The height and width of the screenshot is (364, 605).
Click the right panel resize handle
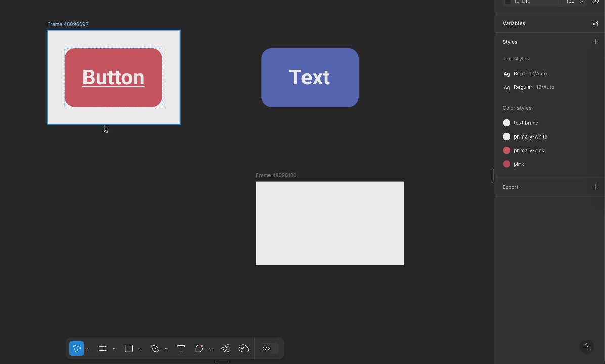point(492,176)
